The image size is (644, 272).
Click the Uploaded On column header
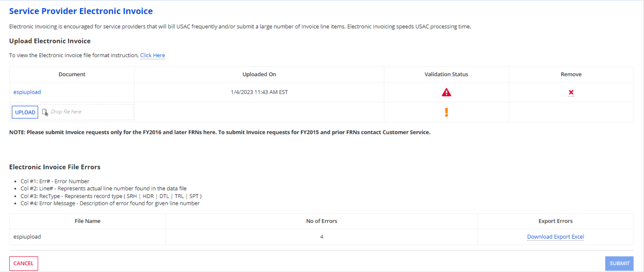[x=259, y=74]
